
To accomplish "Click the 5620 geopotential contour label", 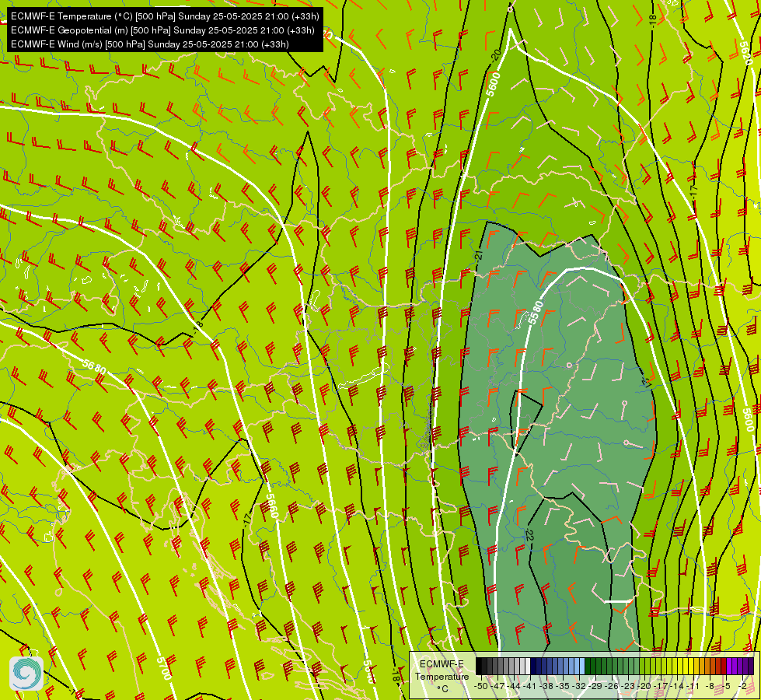I will point(745,54).
